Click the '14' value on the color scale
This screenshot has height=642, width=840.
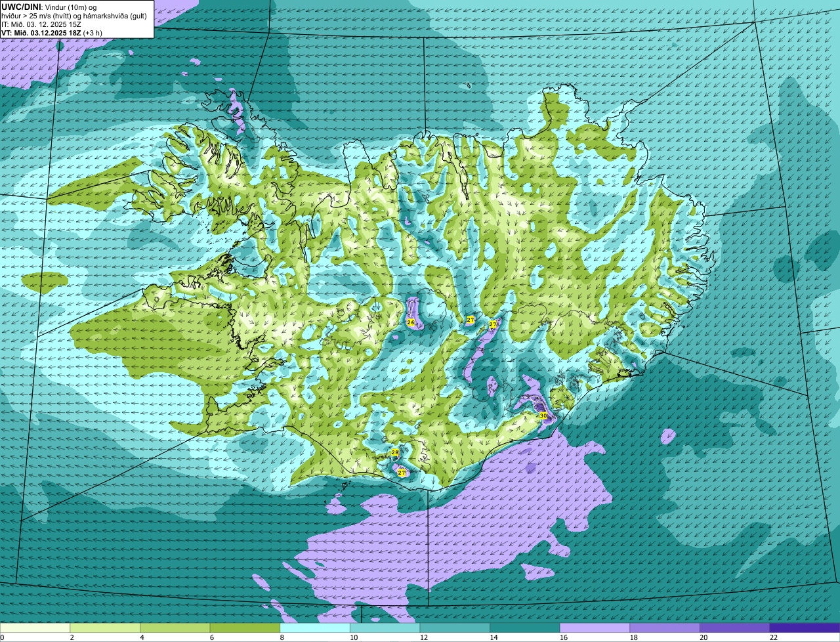pos(493,637)
